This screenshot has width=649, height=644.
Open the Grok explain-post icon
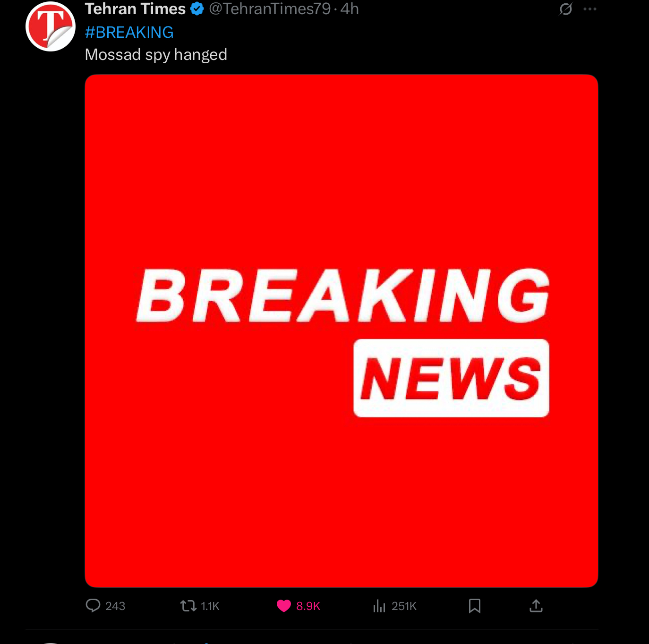coord(566,9)
